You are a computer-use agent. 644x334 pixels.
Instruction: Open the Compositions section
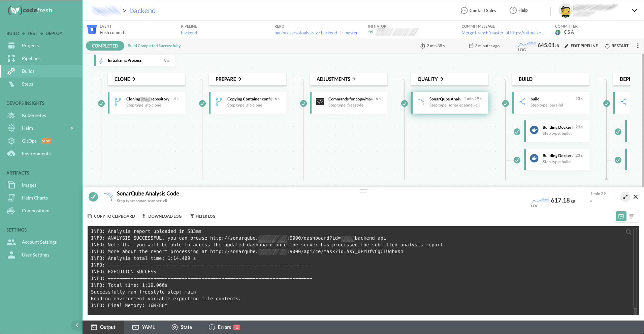pyautogui.click(x=36, y=210)
